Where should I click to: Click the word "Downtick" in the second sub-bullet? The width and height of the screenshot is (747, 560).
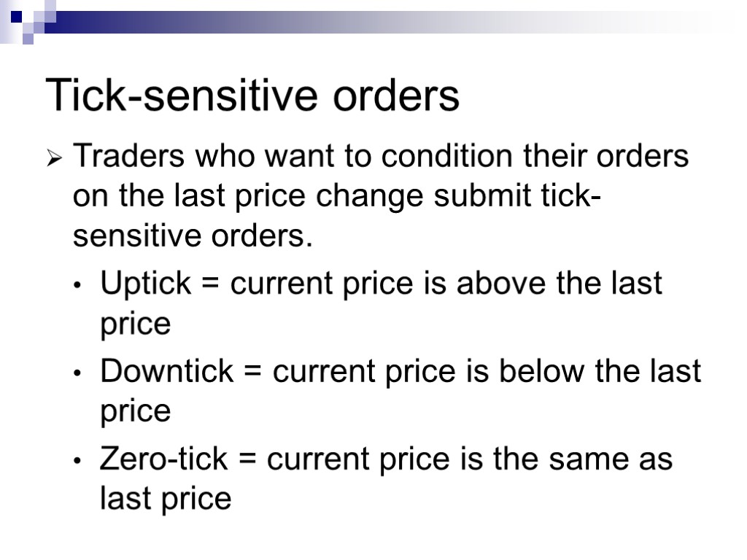coord(167,371)
